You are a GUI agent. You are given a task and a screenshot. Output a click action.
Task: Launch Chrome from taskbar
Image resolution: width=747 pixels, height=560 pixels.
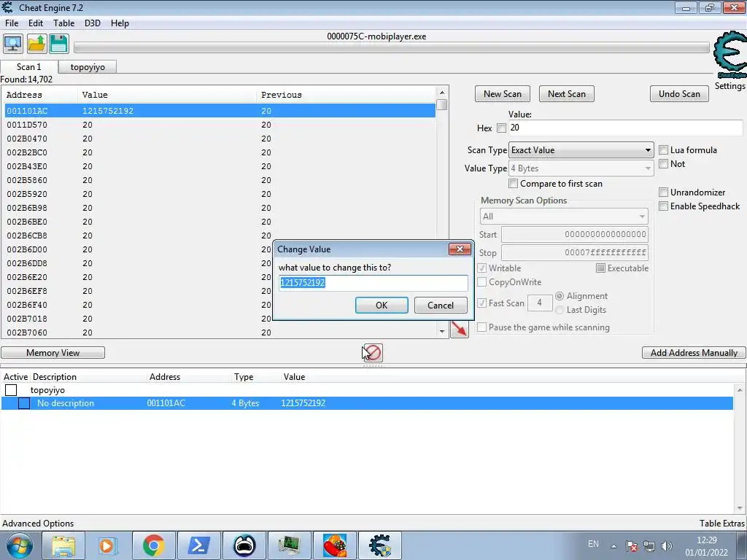tap(153, 545)
